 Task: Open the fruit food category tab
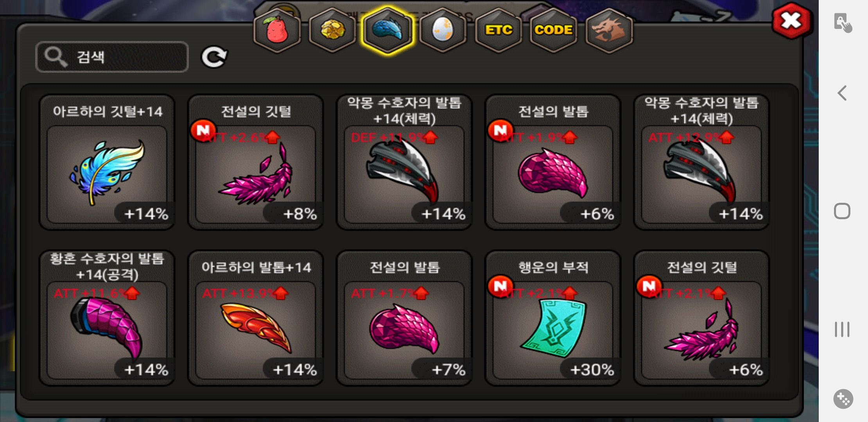[x=277, y=30]
